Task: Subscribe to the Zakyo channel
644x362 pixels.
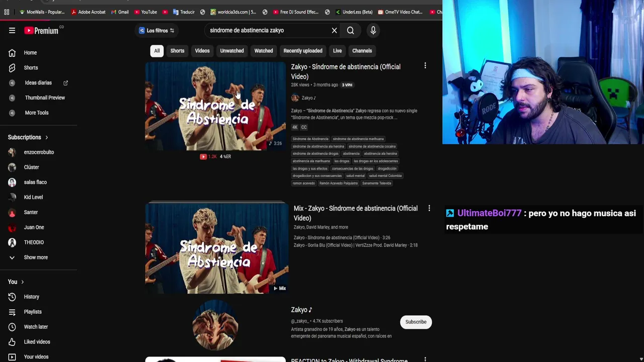Action: [x=416, y=322]
